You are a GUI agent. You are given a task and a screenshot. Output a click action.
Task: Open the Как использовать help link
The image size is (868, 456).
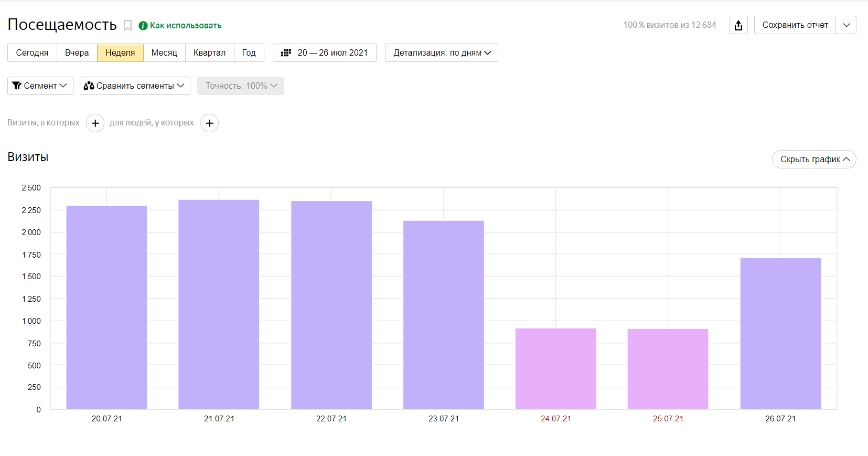[185, 26]
